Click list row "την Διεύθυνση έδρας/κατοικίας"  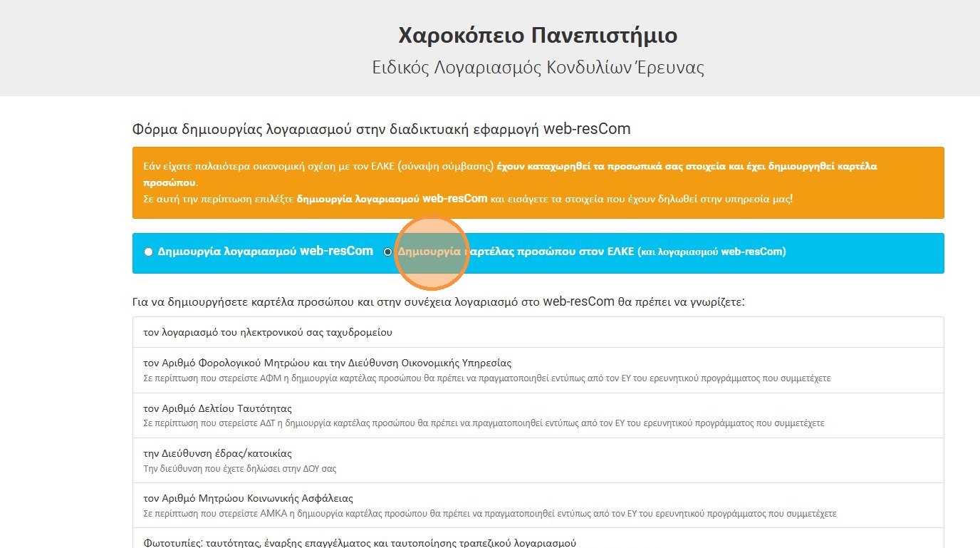(538, 460)
